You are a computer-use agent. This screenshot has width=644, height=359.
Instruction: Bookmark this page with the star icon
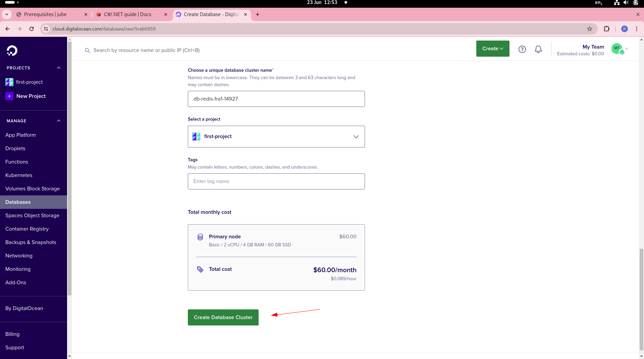590,29
